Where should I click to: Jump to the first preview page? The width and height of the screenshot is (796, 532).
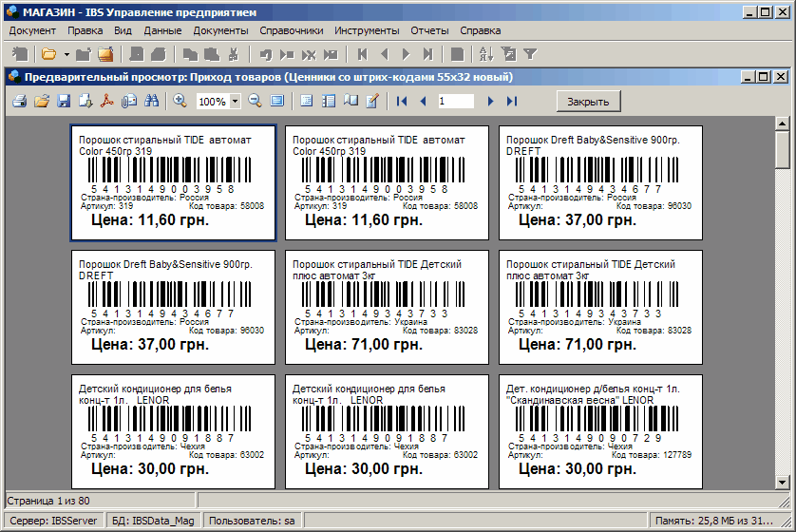[x=401, y=101]
